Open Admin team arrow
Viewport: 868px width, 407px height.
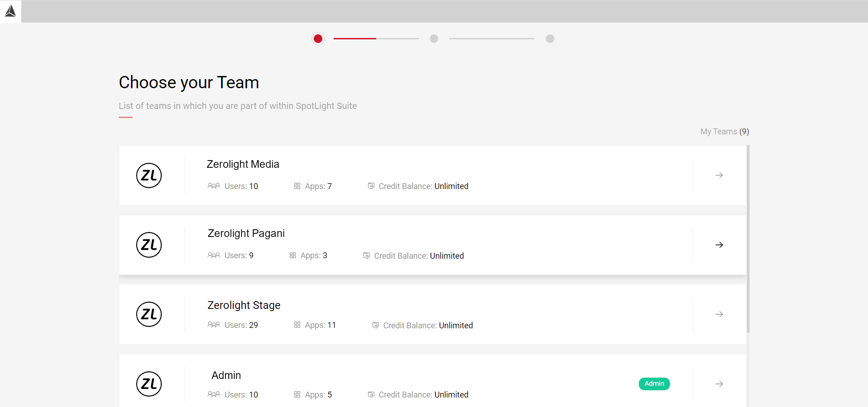pyautogui.click(x=719, y=384)
